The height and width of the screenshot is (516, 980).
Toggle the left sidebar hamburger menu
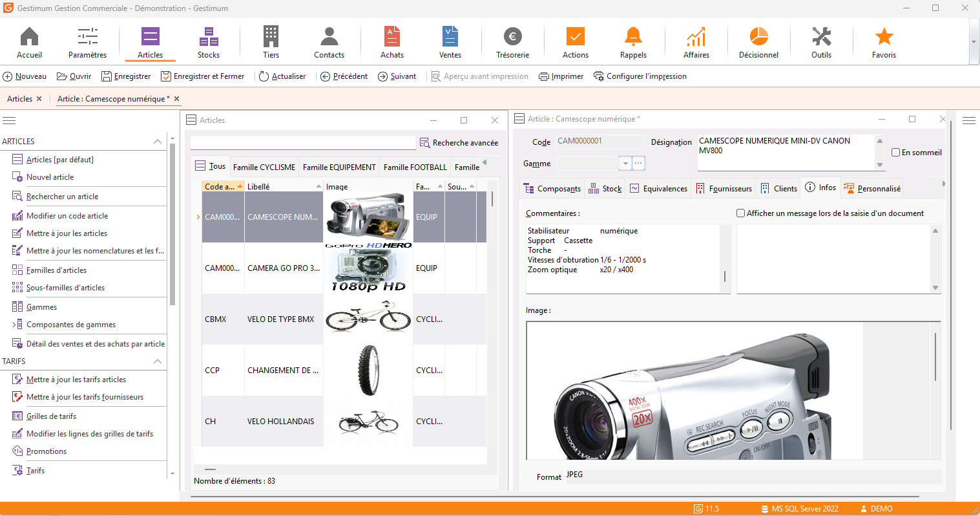pos(9,120)
